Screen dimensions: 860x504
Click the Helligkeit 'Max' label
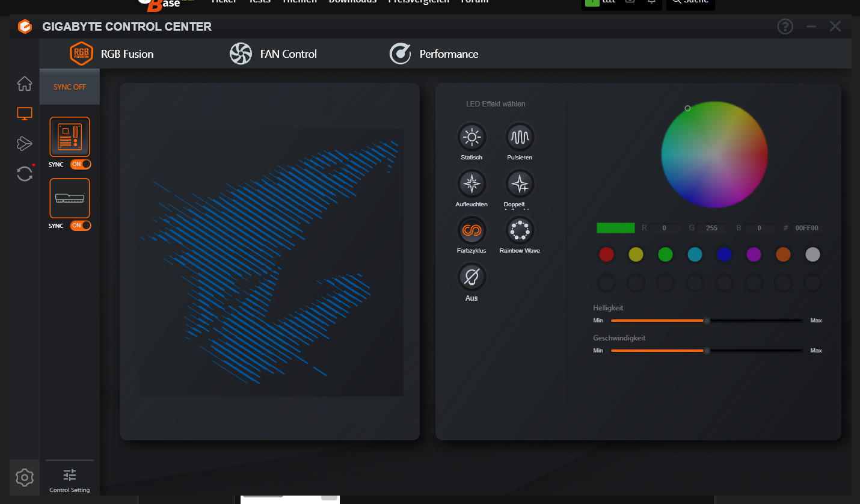816,321
